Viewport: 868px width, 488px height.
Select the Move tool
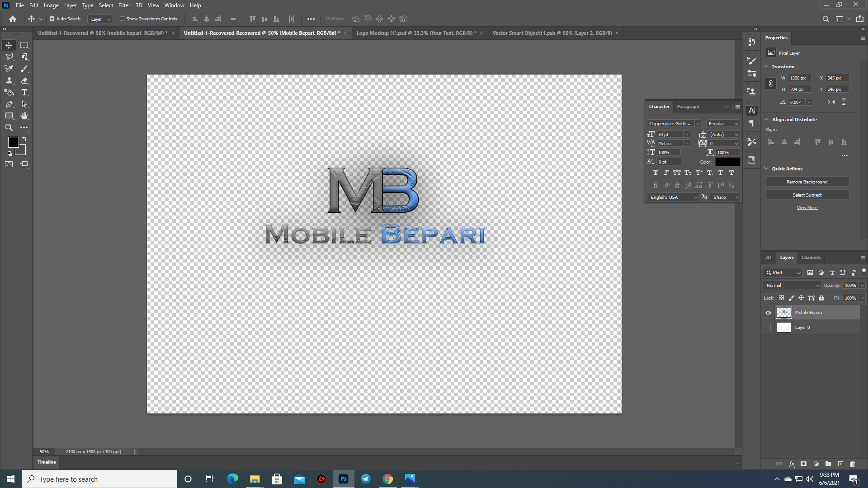pos(9,45)
